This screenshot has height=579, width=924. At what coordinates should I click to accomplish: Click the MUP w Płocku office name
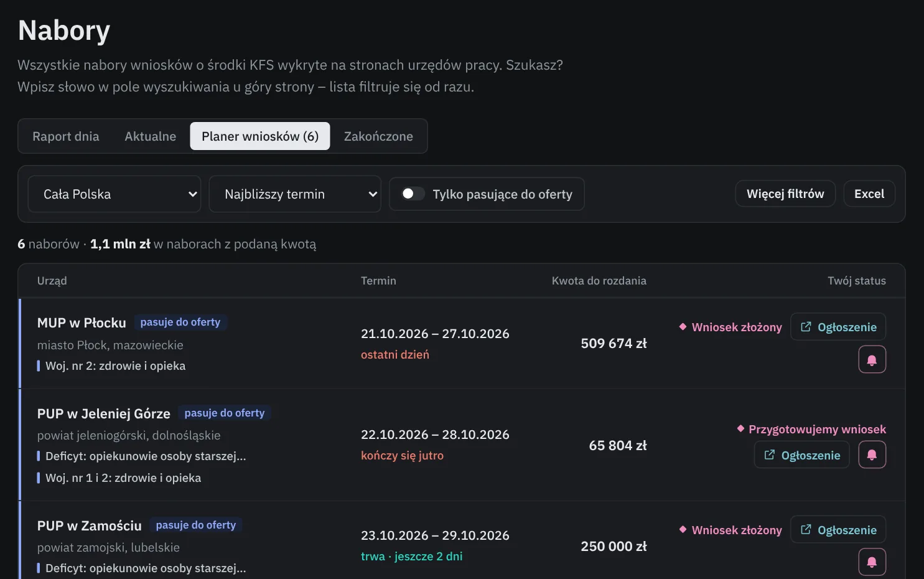(x=82, y=322)
